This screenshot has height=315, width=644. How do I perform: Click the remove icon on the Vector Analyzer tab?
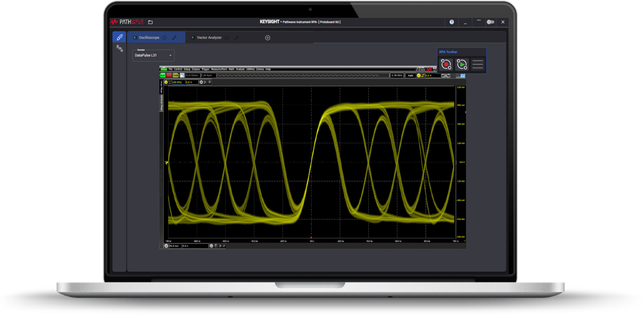pyautogui.click(x=226, y=37)
